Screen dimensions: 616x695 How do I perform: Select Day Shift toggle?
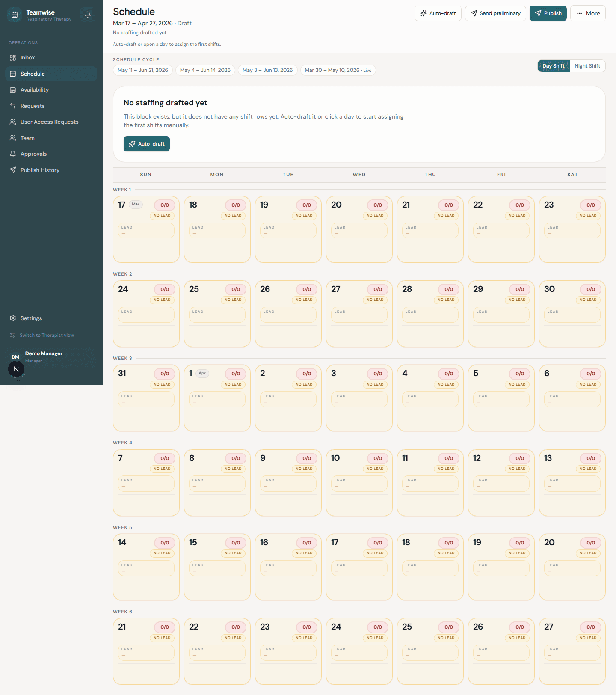pos(554,66)
